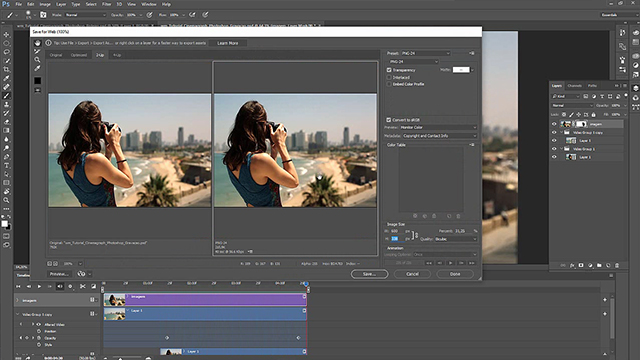640x360 pixels.
Task: Select the Clone Stamp tool
Action: tap(6, 104)
